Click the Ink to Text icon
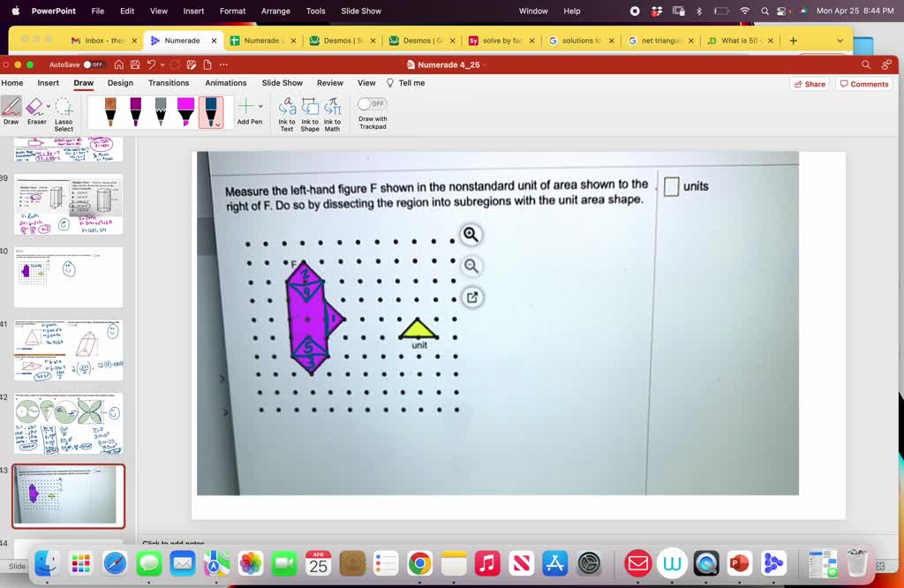Viewport: 904px width, 588px height. tap(288, 111)
